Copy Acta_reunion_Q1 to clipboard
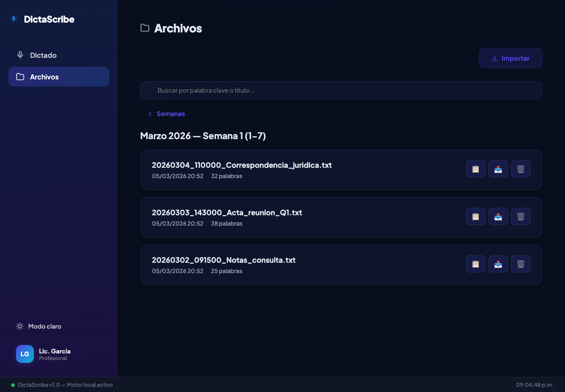 tap(475, 216)
